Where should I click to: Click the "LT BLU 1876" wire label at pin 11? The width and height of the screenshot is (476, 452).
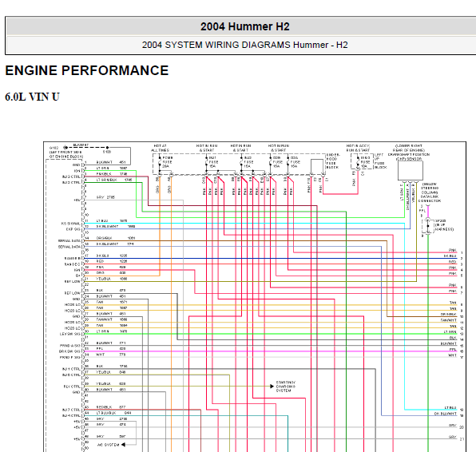click(x=112, y=220)
